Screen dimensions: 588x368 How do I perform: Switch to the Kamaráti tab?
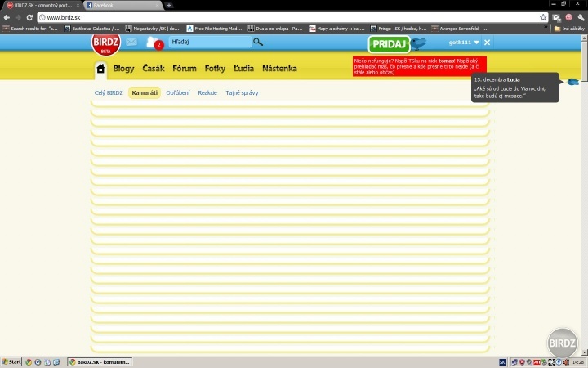145,92
